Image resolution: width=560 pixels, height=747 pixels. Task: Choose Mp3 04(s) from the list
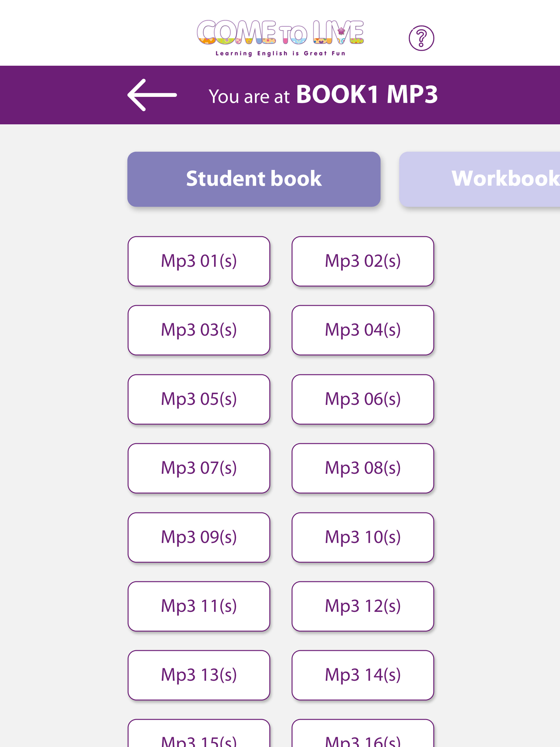[363, 330]
